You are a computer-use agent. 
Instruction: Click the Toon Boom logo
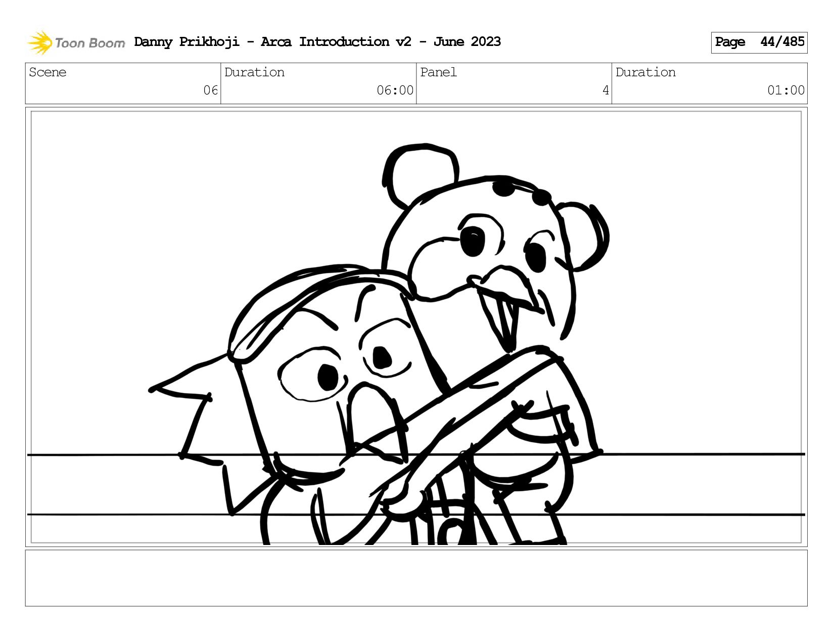[x=76, y=42]
